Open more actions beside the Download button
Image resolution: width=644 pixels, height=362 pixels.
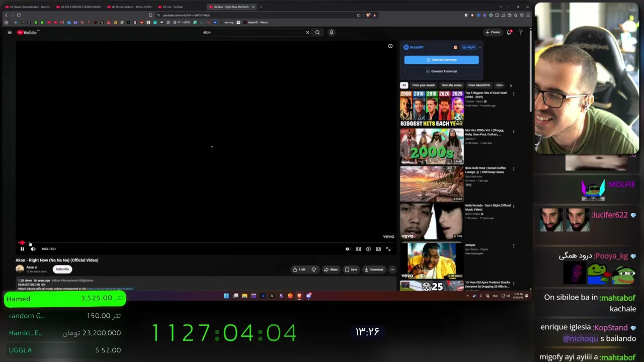tap(392, 269)
